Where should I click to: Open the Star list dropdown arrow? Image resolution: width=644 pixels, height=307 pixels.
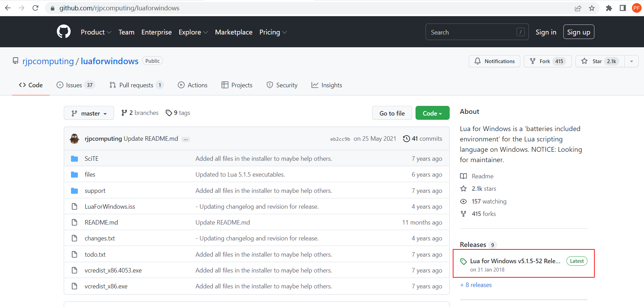632,61
